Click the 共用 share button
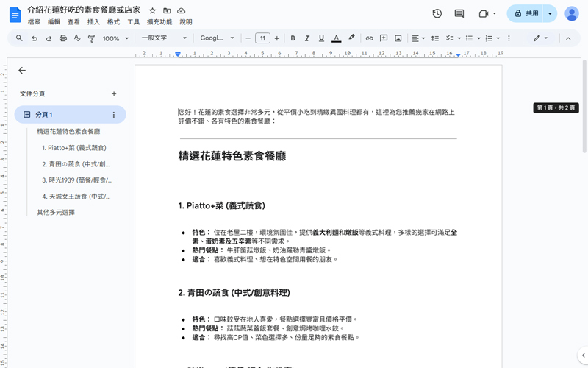The width and height of the screenshot is (588, 368). point(526,13)
